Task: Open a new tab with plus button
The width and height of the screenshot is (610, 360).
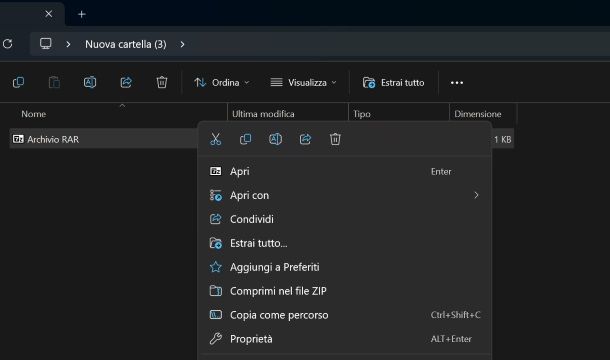Action: click(x=81, y=14)
